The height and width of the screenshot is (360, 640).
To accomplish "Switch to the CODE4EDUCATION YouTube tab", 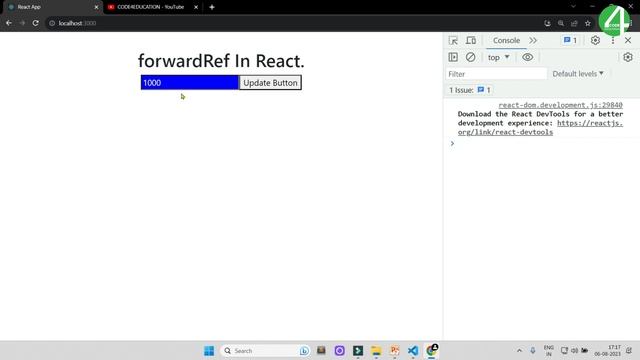I will [x=150, y=7].
